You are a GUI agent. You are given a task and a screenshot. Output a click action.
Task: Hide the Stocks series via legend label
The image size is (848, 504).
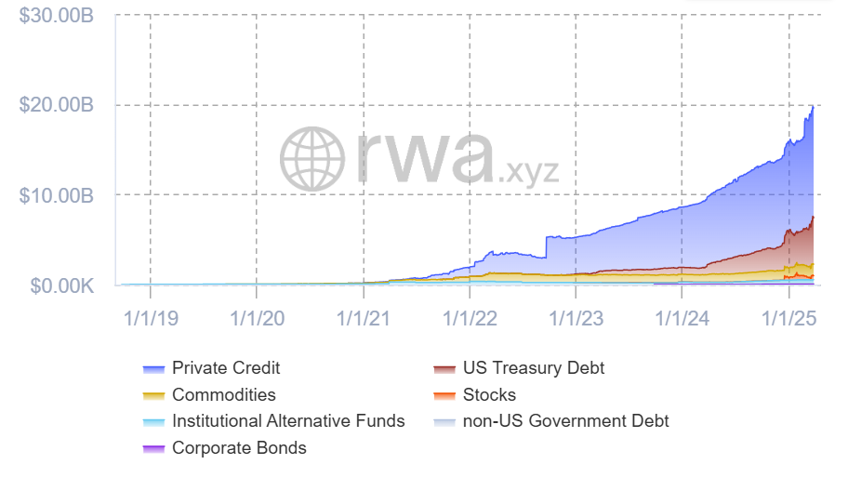tap(489, 395)
